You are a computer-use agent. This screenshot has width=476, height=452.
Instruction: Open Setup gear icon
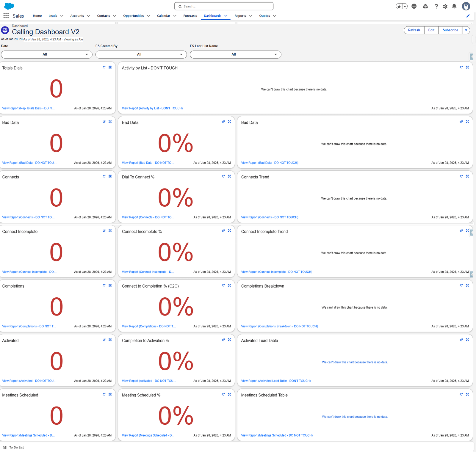[445, 6]
